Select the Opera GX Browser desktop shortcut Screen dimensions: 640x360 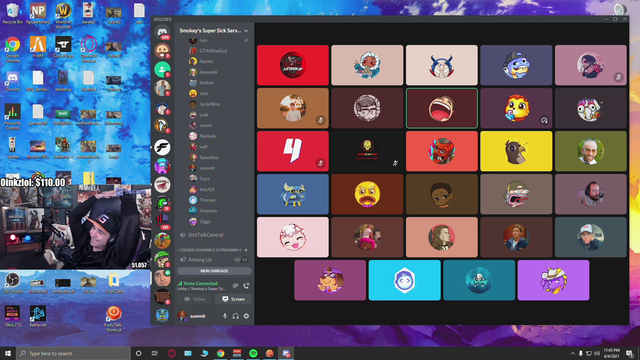click(x=88, y=49)
